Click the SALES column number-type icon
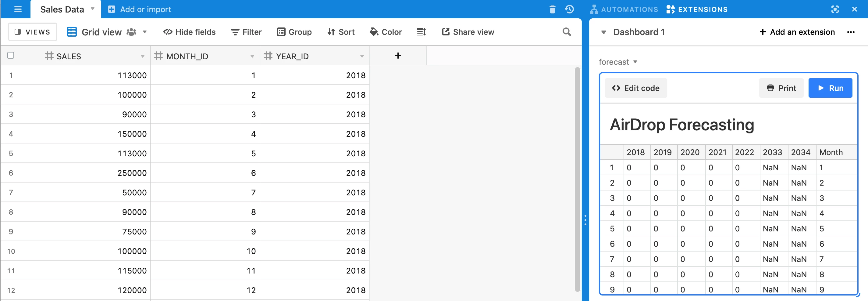Viewport: 868px width, 301px height. 49,56
